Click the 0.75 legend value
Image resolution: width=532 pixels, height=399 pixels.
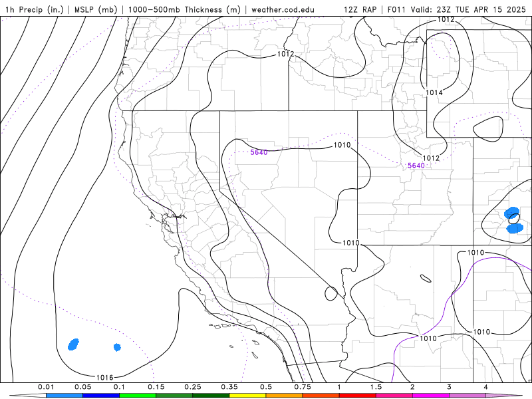click(303, 387)
